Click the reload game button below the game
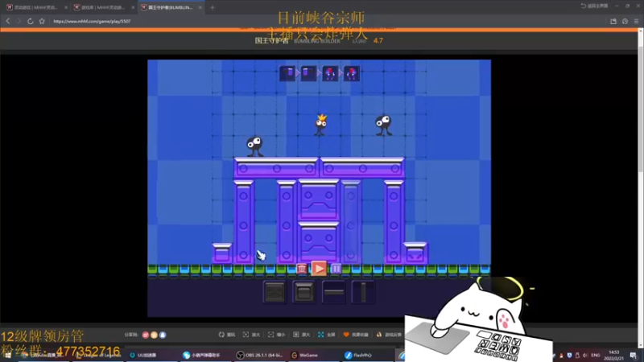Screen dimensions: 644x362 [227, 335]
